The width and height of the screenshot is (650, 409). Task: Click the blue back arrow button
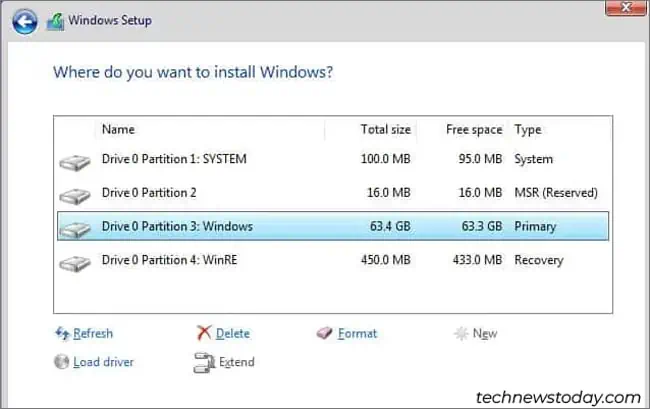[x=24, y=21]
